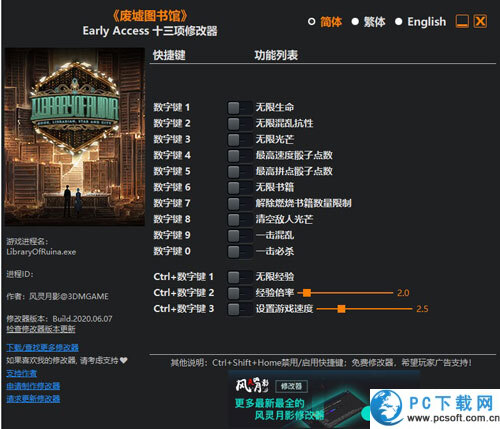Screen dimensions: 500x429
Task: Turn on 无限经验 switch
Action: (239, 277)
